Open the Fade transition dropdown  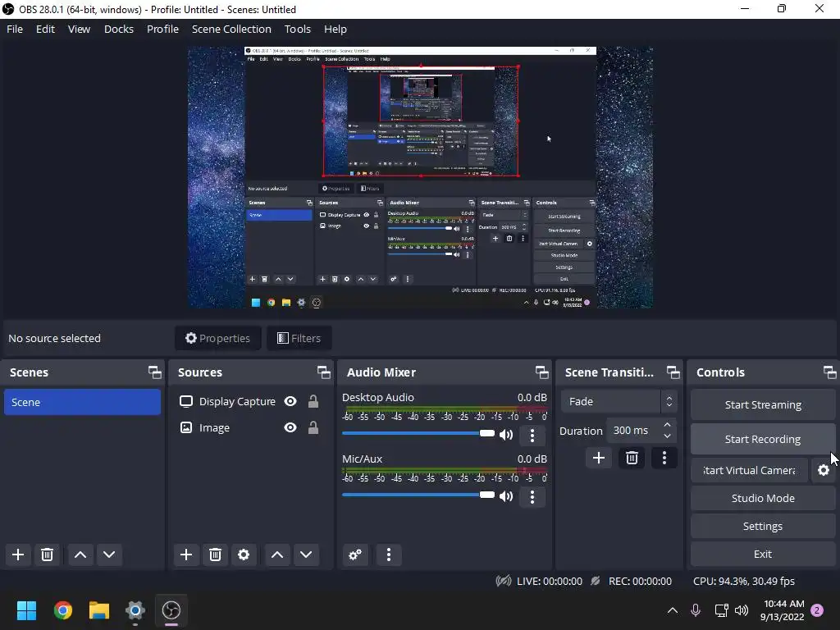point(619,401)
